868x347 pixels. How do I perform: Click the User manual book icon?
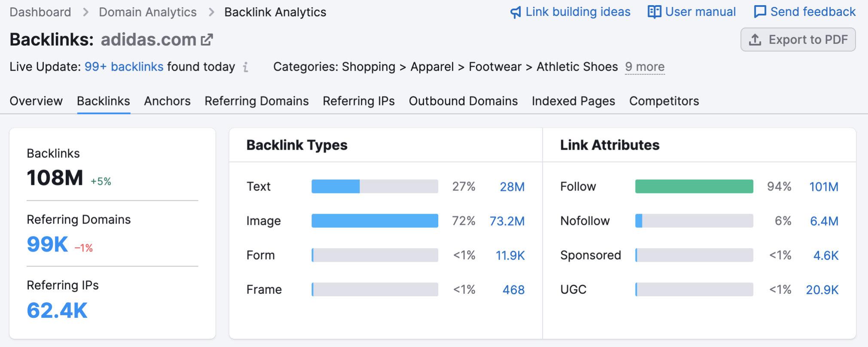[654, 12]
